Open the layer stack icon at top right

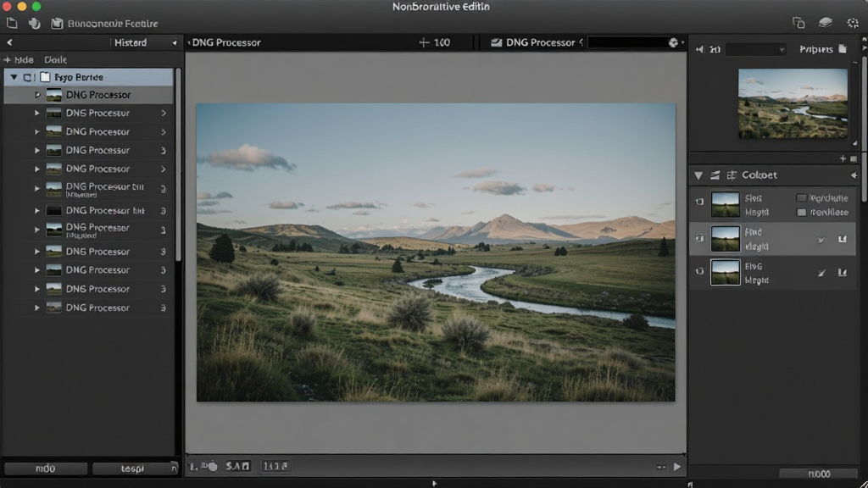826,23
